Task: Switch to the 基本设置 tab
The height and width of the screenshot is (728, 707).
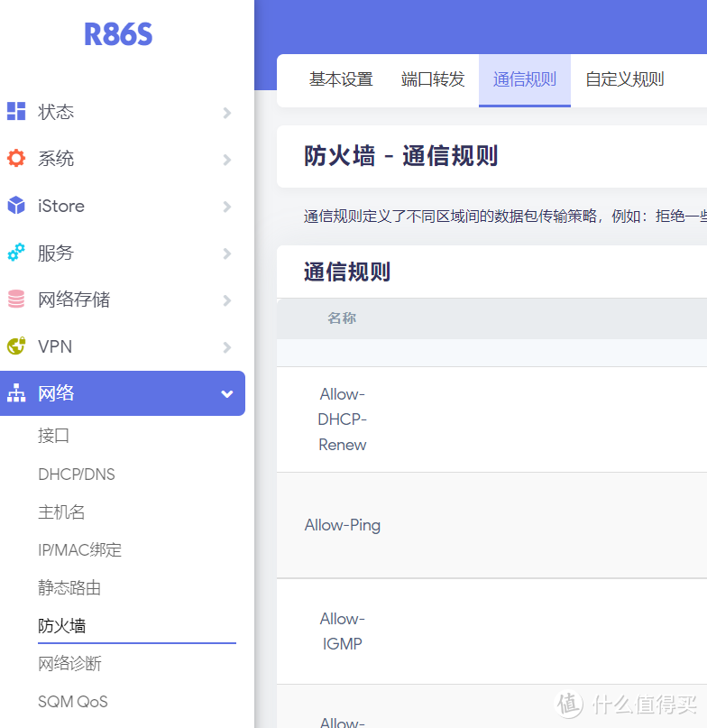Action: point(341,79)
